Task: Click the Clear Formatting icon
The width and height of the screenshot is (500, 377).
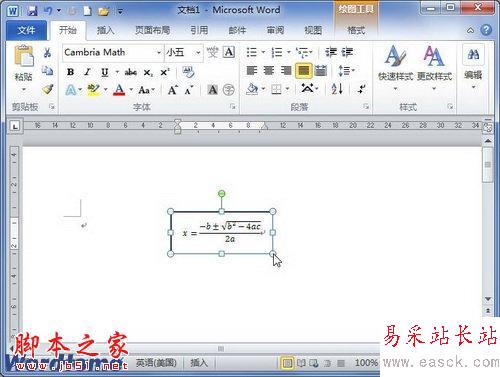Action: click(x=188, y=72)
